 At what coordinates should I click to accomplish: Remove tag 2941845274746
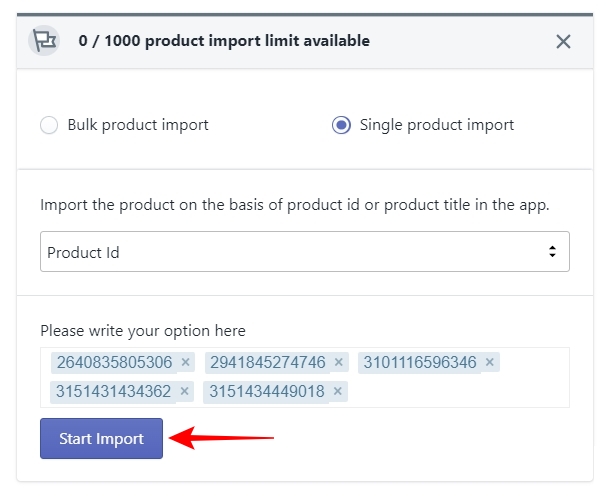point(339,362)
